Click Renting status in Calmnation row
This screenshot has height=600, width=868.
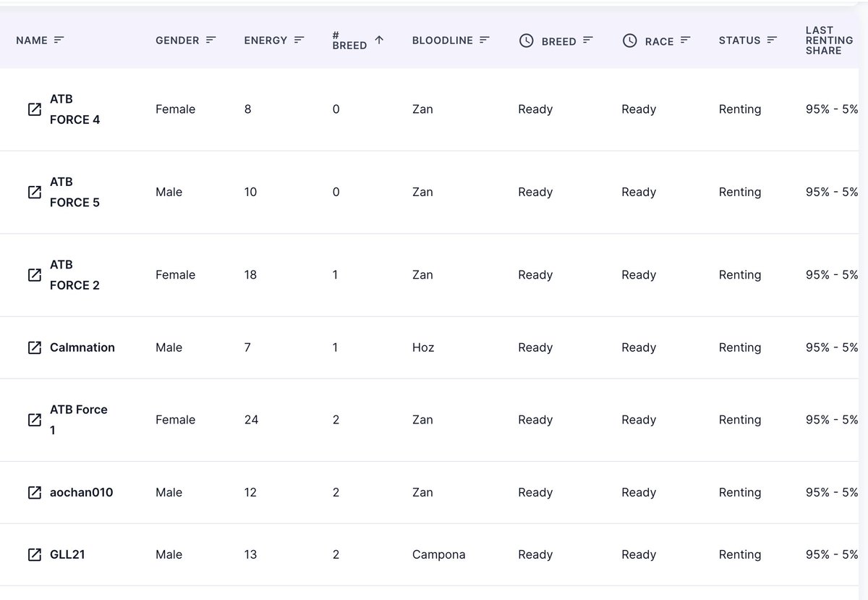740,347
